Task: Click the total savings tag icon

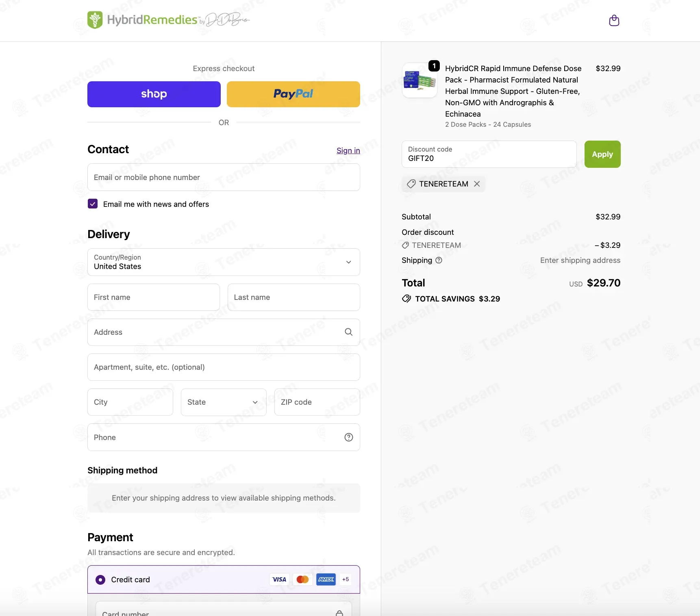Action: [406, 299]
